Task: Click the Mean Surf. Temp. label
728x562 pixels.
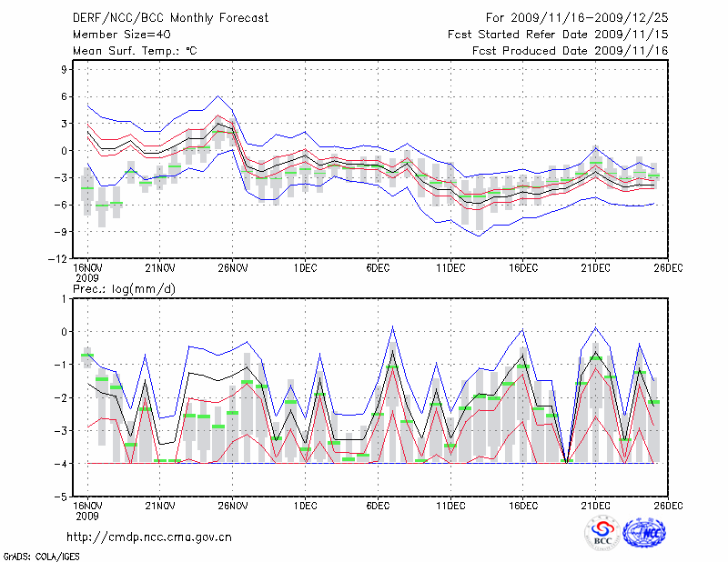Action: coord(135,51)
